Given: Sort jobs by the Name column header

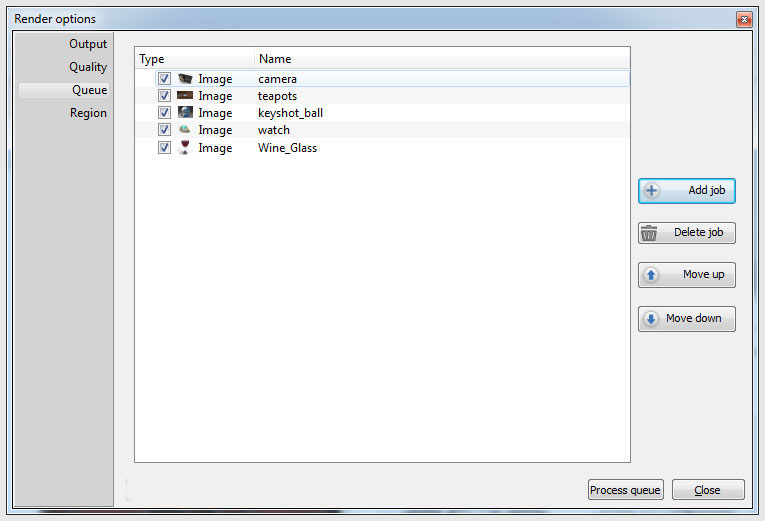Looking at the screenshot, I should pos(442,59).
